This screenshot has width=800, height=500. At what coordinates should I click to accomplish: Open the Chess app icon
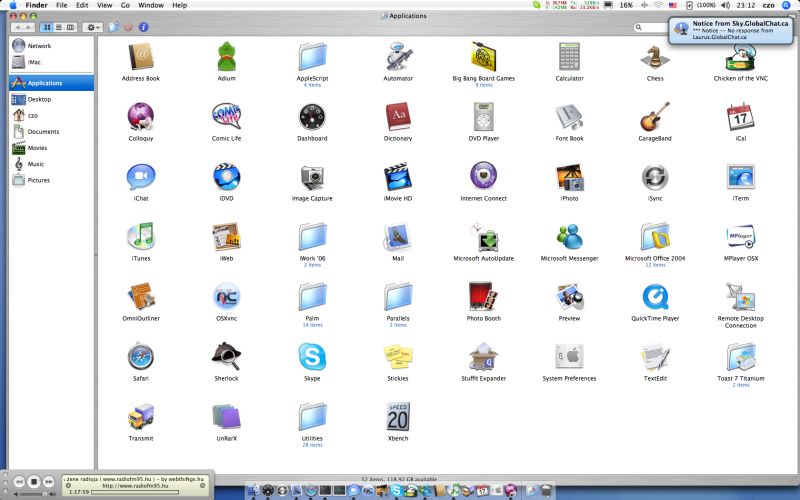[655, 57]
